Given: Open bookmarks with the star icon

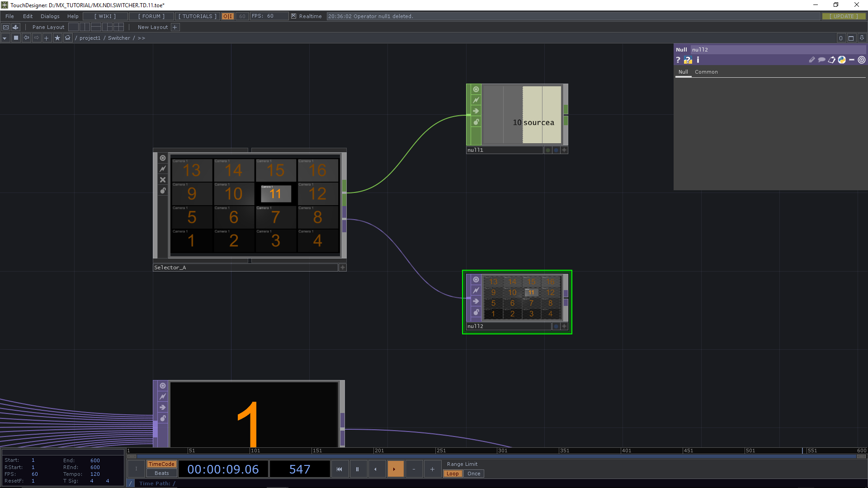Looking at the screenshot, I should pyautogui.click(x=57, y=38).
